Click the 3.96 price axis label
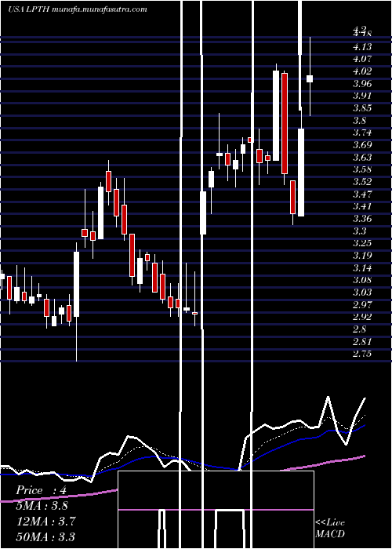This screenshot has height=549, width=392. [x=362, y=84]
